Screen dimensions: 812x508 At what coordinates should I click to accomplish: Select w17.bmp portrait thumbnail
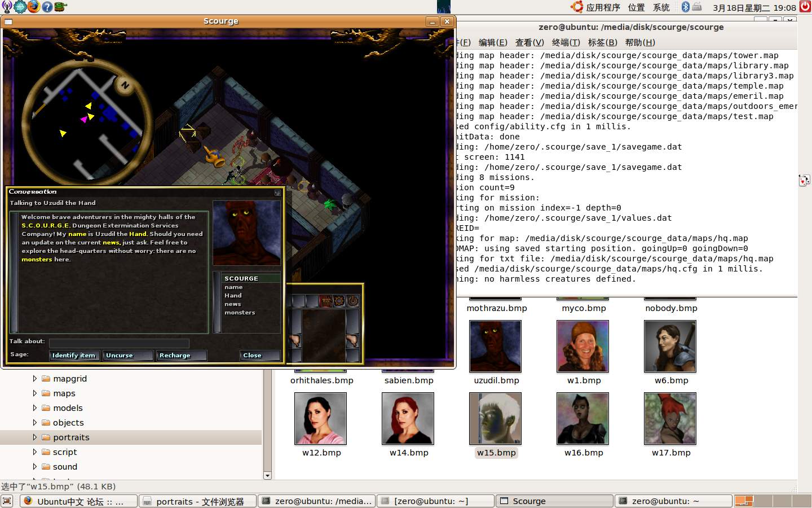click(670, 419)
